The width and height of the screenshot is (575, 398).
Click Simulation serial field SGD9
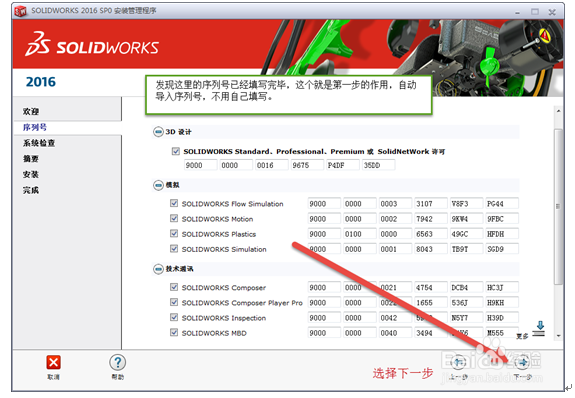pyautogui.click(x=502, y=249)
